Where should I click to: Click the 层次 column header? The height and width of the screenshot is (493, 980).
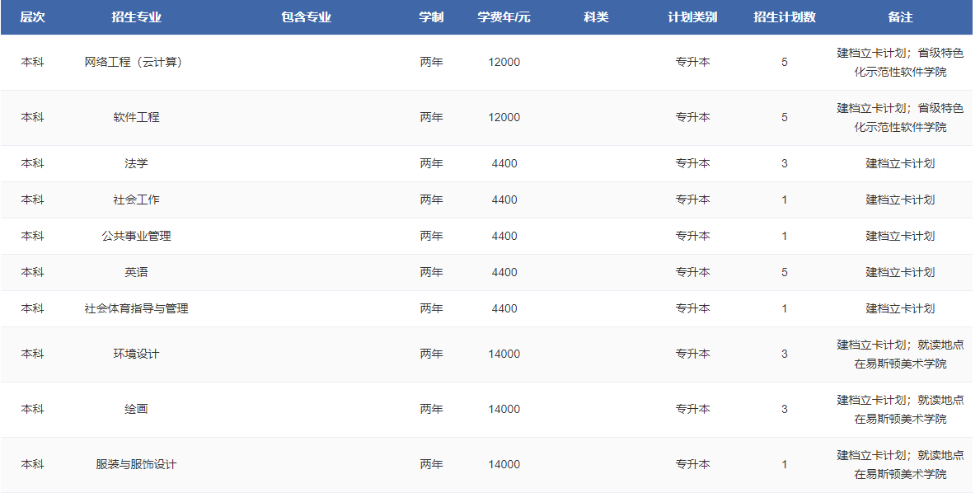click(32, 17)
